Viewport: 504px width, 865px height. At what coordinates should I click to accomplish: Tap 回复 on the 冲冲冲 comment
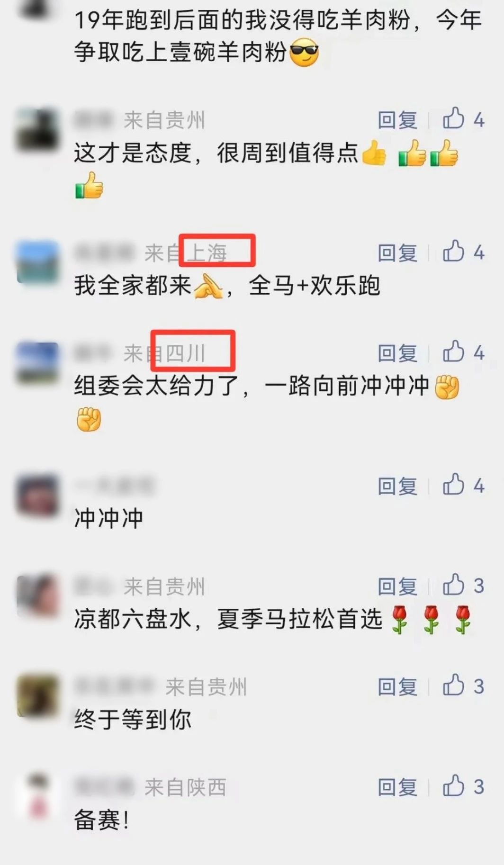click(x=397, y=486)
